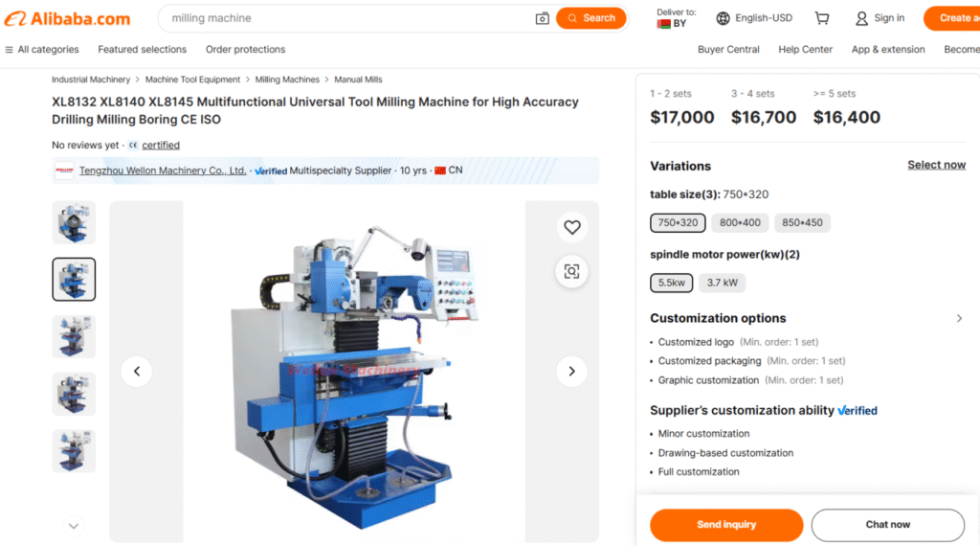Screen dimensions: 980x546
Task: Select the 800*400 table size option
Action: 740,222
